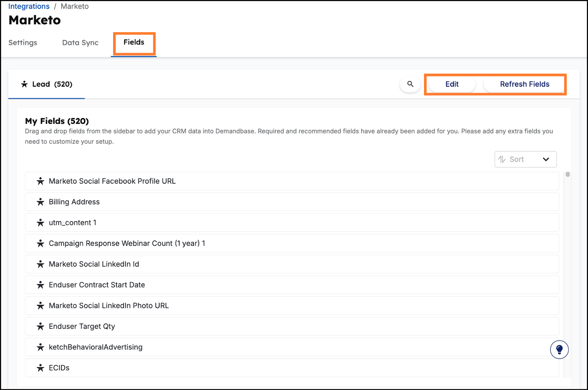Image resolution: width=588 pixels, height=390 pixels.
Task: Click person icon beside Marketo Social LinkedIn Id
Action: point(40,264)
